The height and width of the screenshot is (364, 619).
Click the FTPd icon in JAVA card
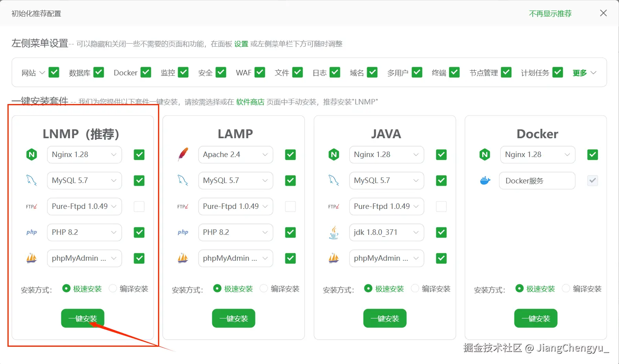pos(334,207)
